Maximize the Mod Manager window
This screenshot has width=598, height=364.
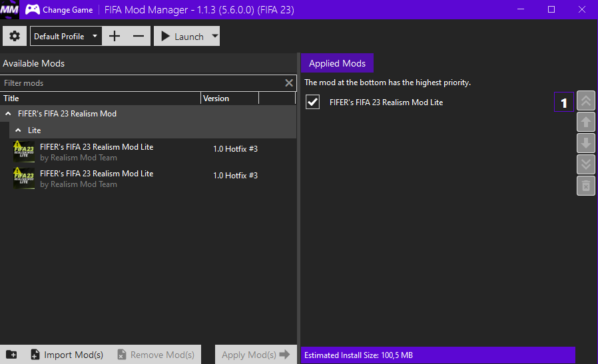(551, 9)
